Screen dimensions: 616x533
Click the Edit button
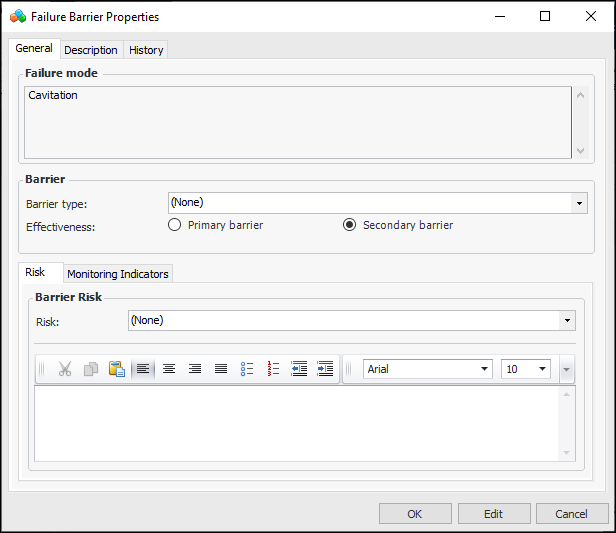(494, 514)
